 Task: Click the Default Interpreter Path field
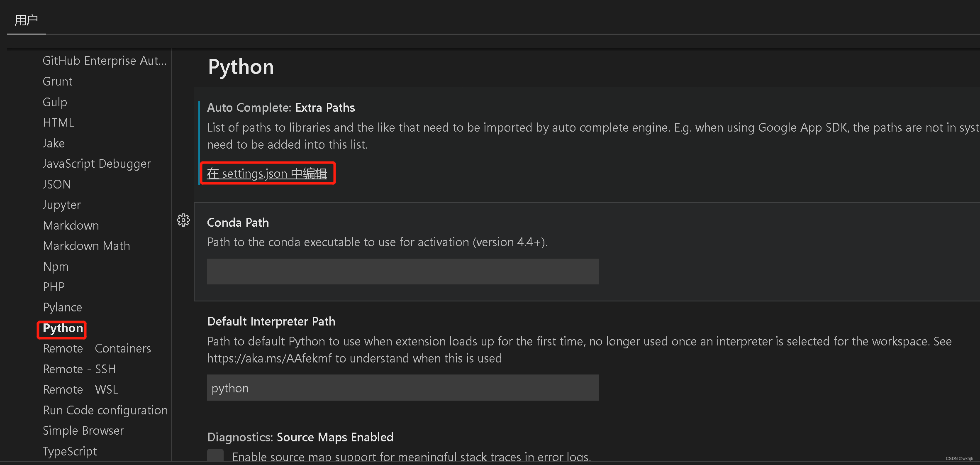402,388
